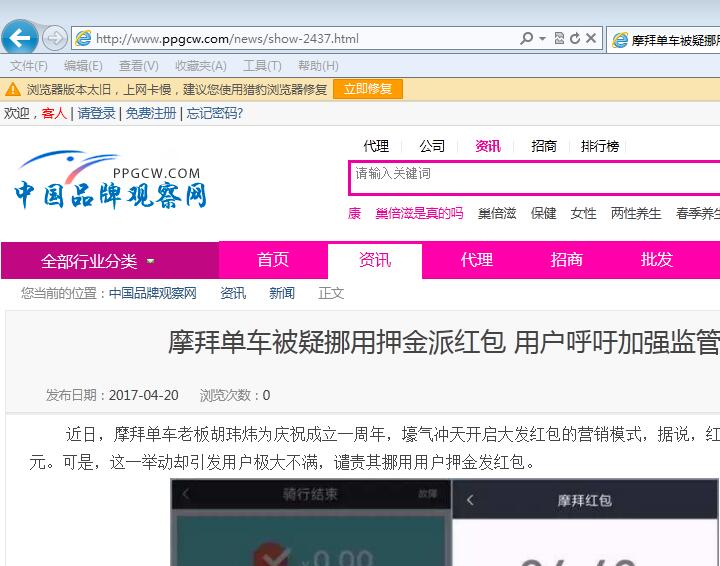Go to 首页 in main navigation

273,260
